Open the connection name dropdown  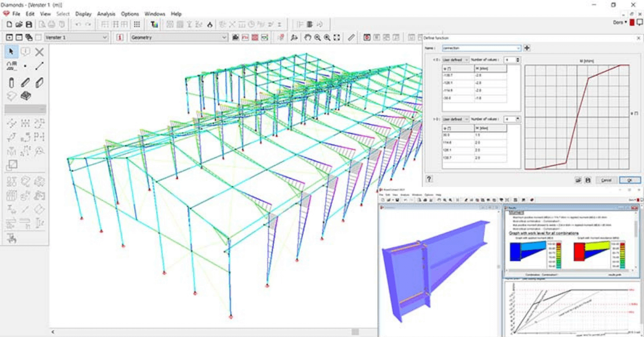tap(518, 48)
